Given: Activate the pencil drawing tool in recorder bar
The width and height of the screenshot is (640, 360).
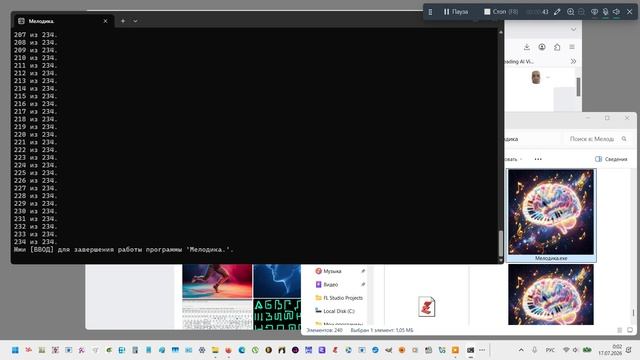Looking at the screenshot, I should pyautogui.click(x=557, y=12).
